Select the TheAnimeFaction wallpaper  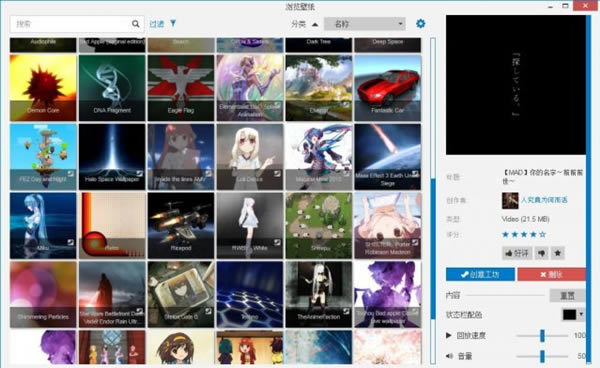(318, 295)
